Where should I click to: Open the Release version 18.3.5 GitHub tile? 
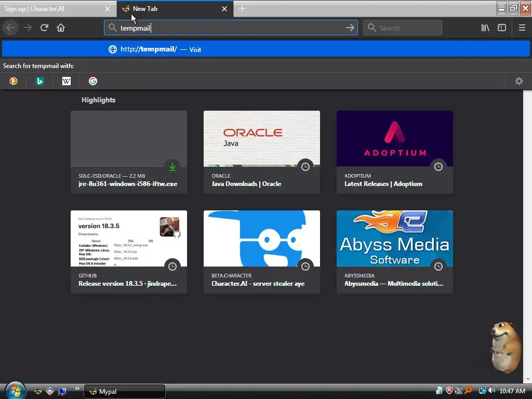click(129, 252)
